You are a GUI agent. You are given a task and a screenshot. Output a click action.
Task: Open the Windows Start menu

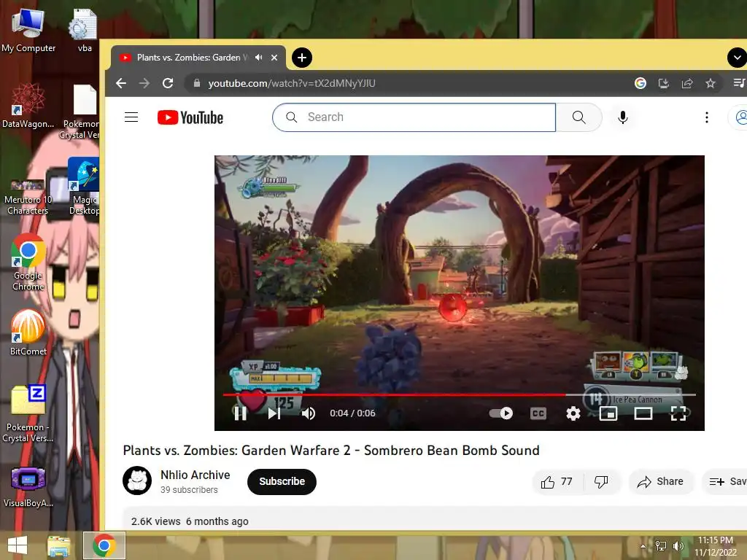[18, 545]
